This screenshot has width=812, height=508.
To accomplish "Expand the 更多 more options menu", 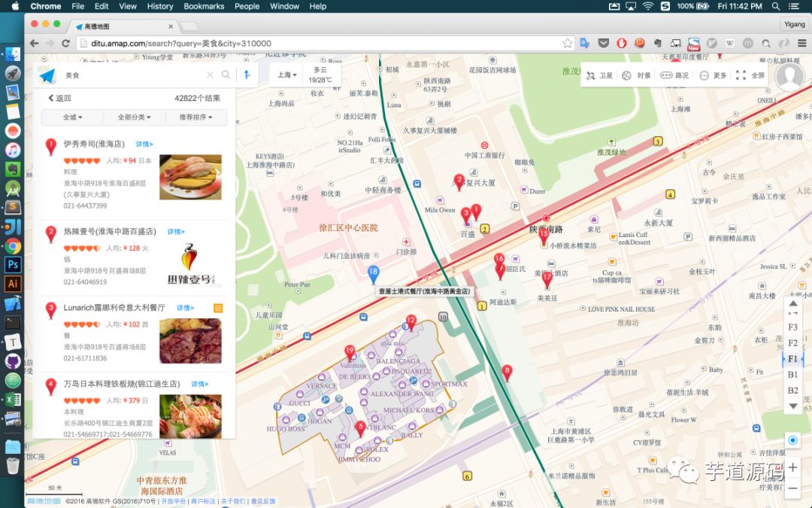I will tap(713, 76).
